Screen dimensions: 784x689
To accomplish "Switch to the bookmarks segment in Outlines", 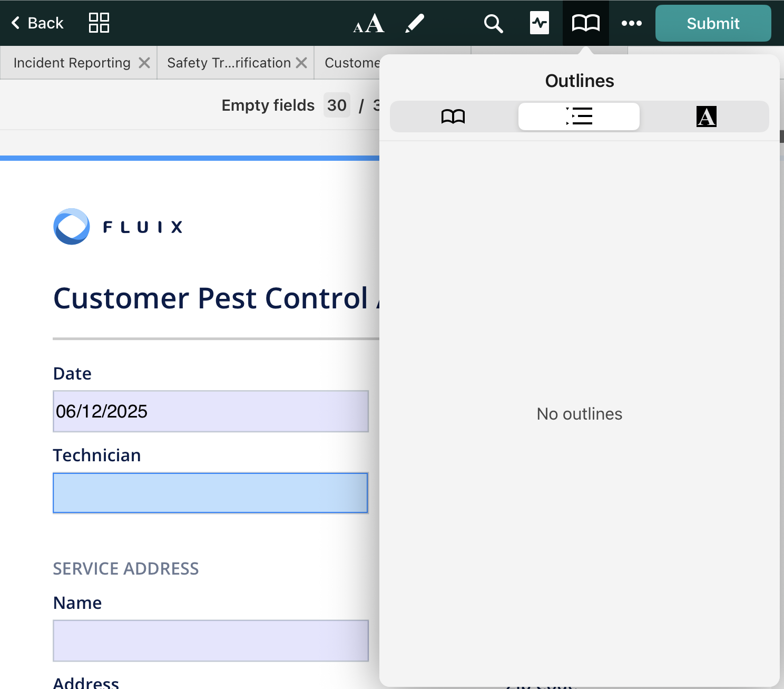I will (x=453, y=117).
